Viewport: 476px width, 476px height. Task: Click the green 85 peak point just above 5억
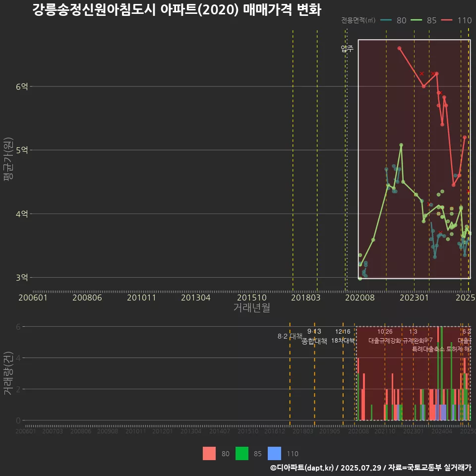[401, 145]
